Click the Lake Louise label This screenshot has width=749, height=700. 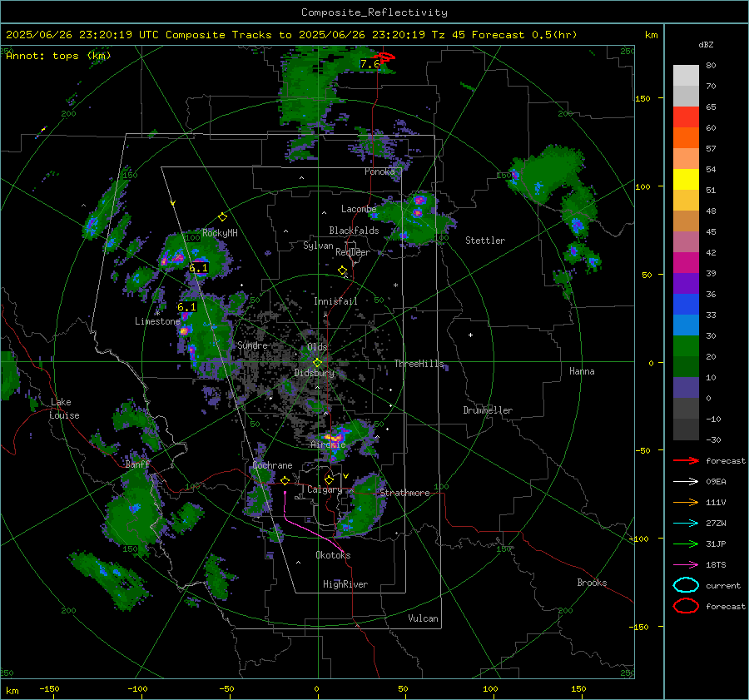[x=64, y=409]
